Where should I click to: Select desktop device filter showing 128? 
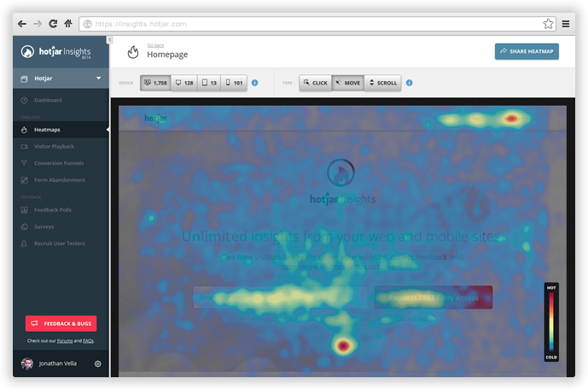(184, 83)
